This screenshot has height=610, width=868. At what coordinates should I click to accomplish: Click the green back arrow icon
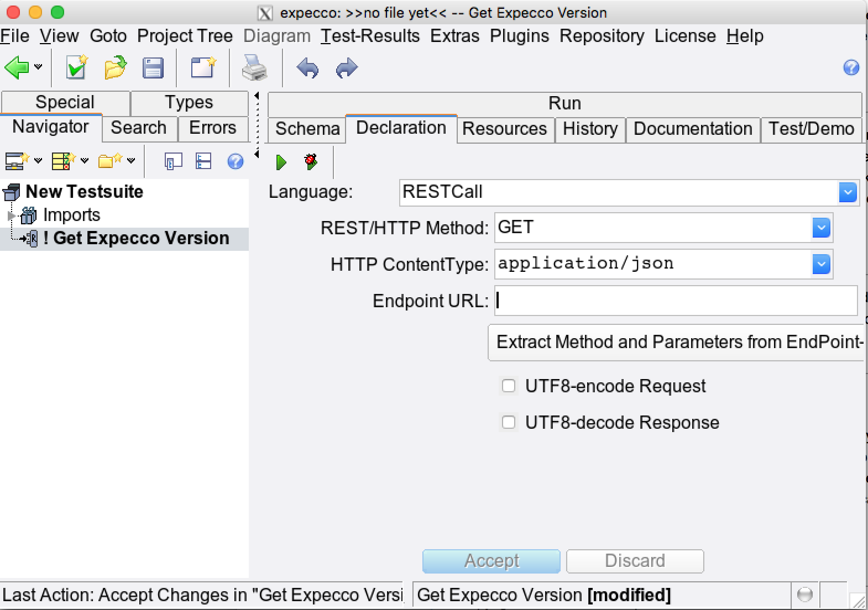tap(17, 68)
